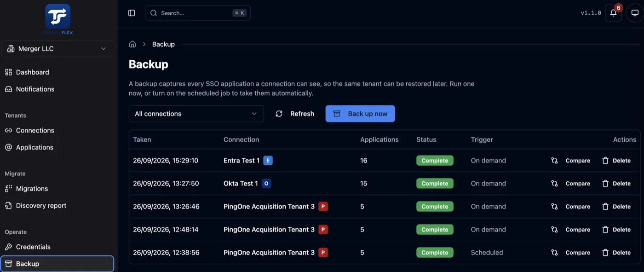Viewport: 644px width, 272px height.
Task: Click the Refresh circular arrows icon
Action: (x=279, y=114)
